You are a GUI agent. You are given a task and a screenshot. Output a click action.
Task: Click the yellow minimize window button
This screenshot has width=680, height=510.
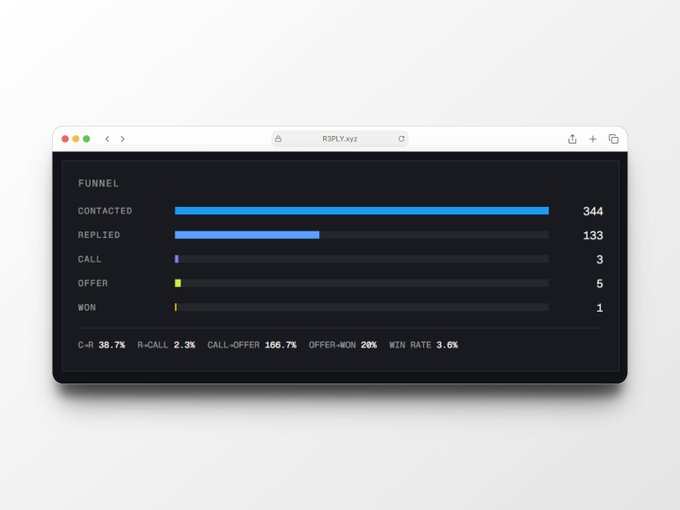(x=76, y=139)
